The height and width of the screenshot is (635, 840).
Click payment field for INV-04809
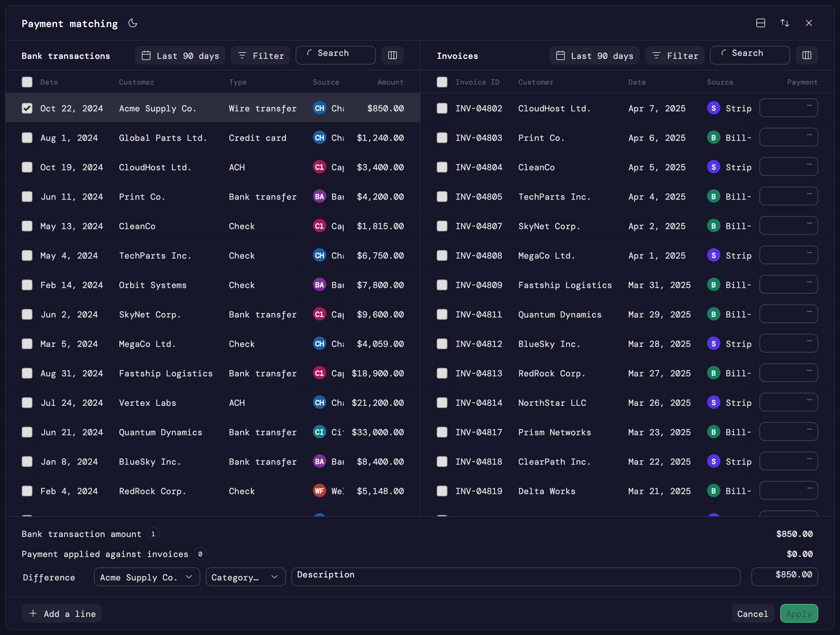click(789, 285)
